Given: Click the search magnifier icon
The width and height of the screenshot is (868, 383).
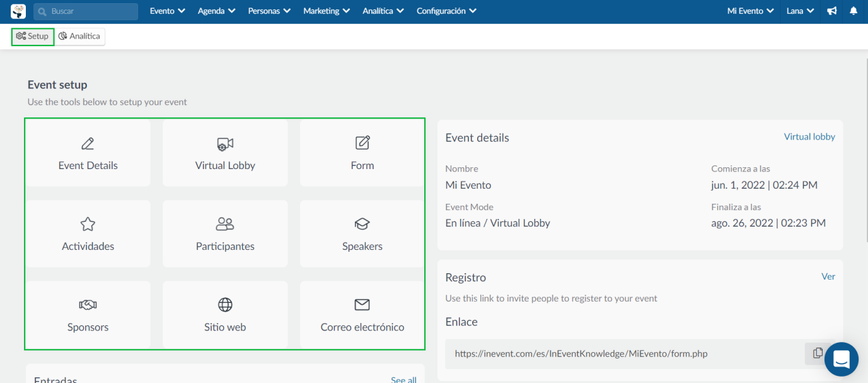Looking at the screenshot, I should coord(43,11).
